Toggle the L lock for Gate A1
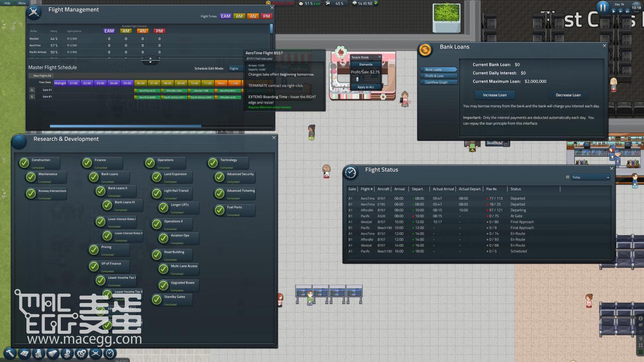The height and width of the screenshot is (362, 644). [32, 90]
